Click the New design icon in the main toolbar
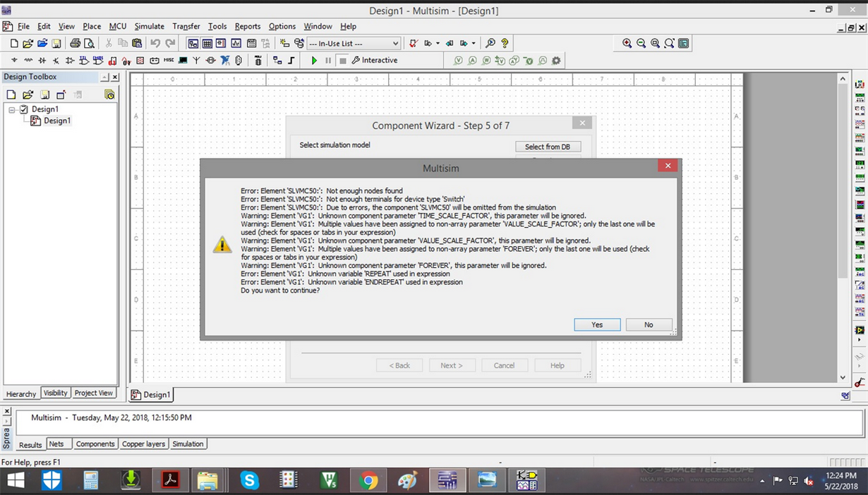This screenshot has width=868, height=495. (13, 43)
